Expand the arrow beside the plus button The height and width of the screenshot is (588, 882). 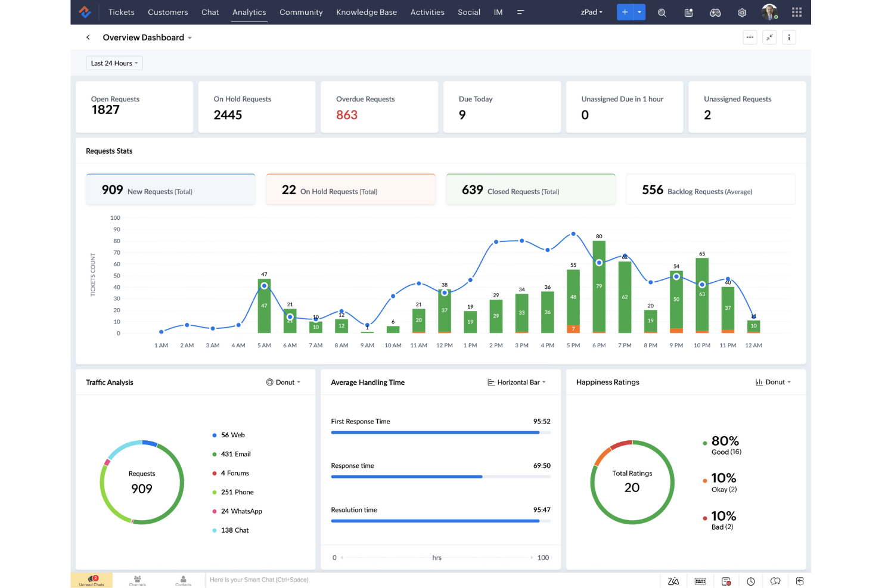pyautogui.click(x=639, y=12)
